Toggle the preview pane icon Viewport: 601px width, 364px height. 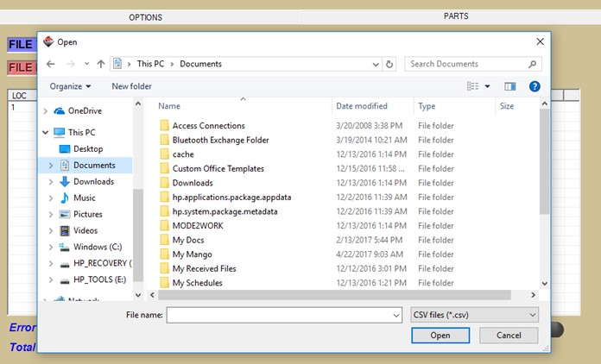coord(509,86)
